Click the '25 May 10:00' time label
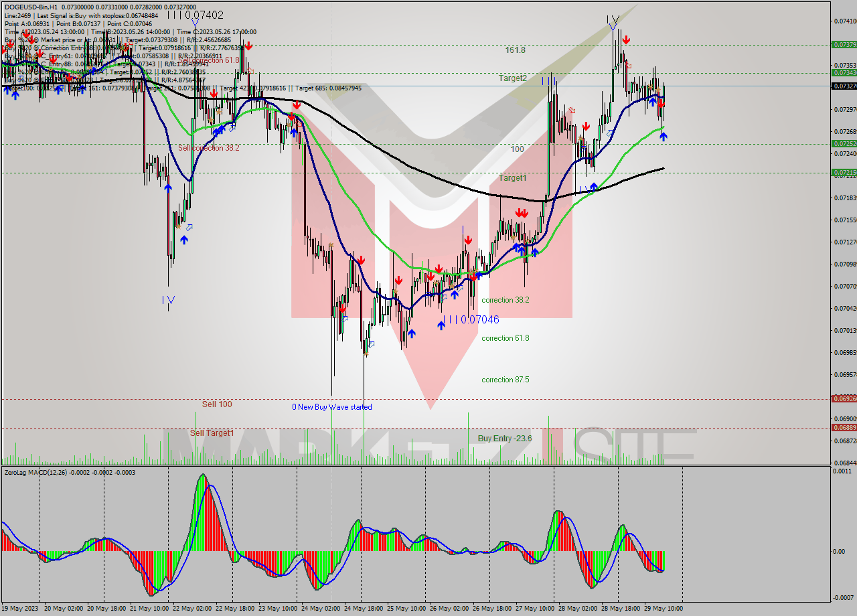Viewport: 857px width, 616px height. [406, 609]
